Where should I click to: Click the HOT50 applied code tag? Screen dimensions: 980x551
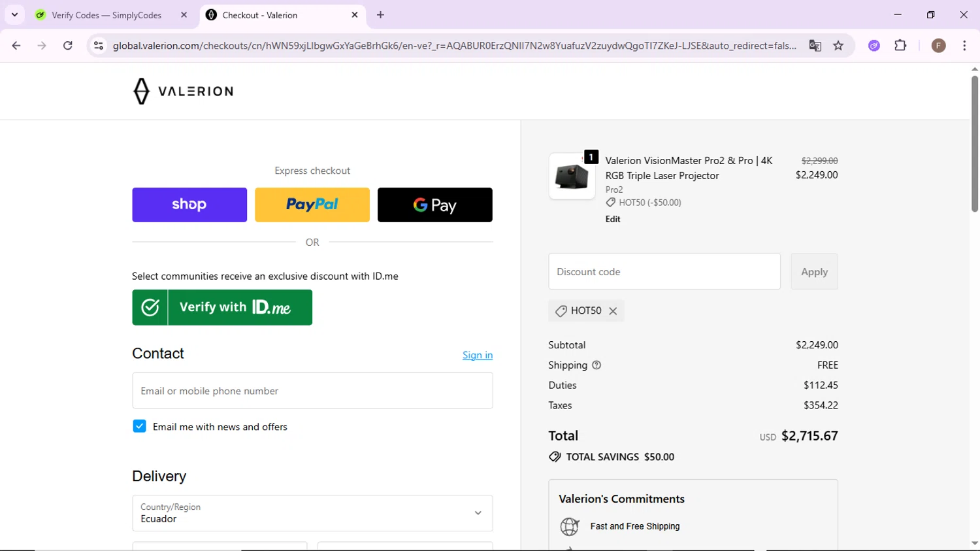point(586,311)
